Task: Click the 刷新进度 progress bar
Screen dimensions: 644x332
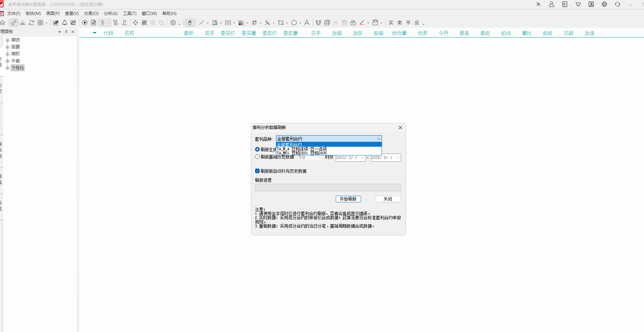Action: click(x=328, y=188)
